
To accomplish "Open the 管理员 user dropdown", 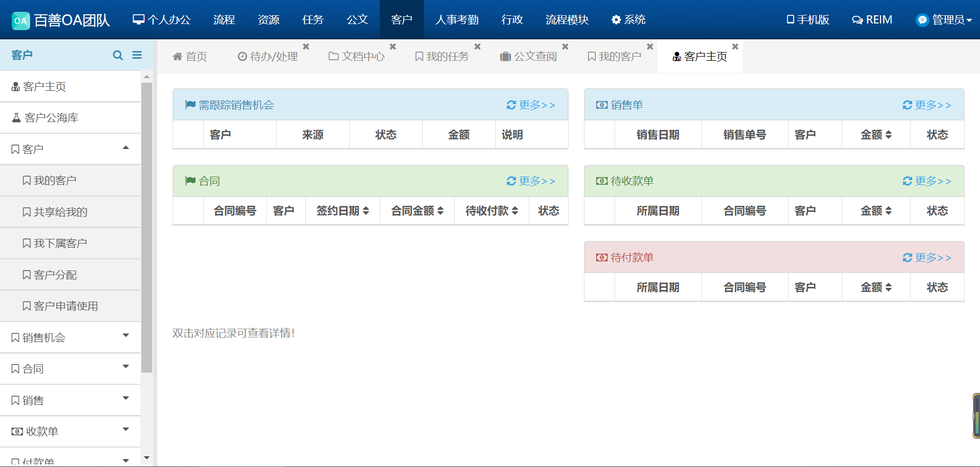I will coord(944,20).
